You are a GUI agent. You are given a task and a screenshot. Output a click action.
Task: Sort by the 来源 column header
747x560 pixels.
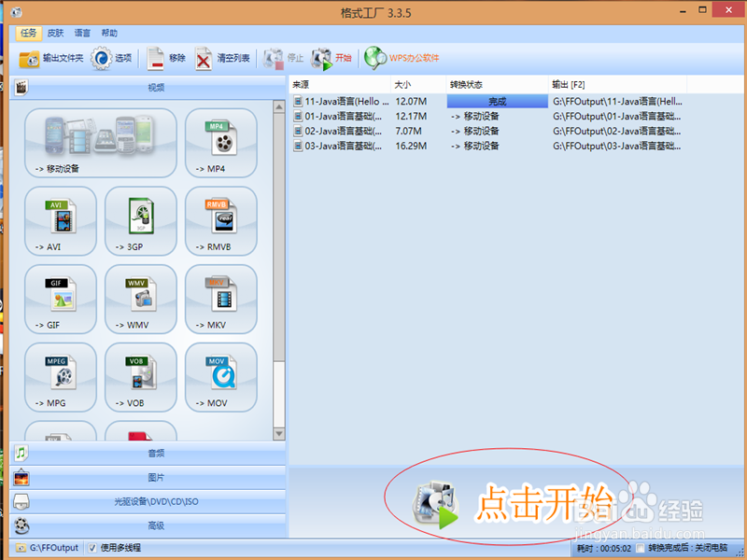[340, 85]
